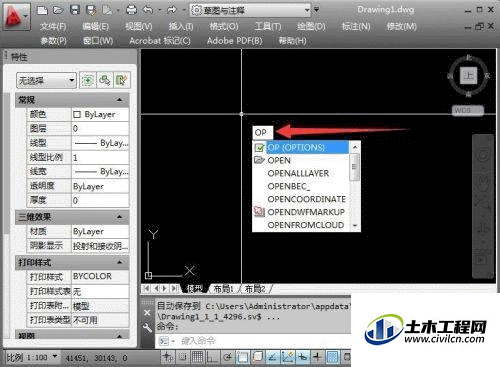Click the wrench customize icon beside command line
Viewport: 500px width, 367px height.
click(147, 328)
